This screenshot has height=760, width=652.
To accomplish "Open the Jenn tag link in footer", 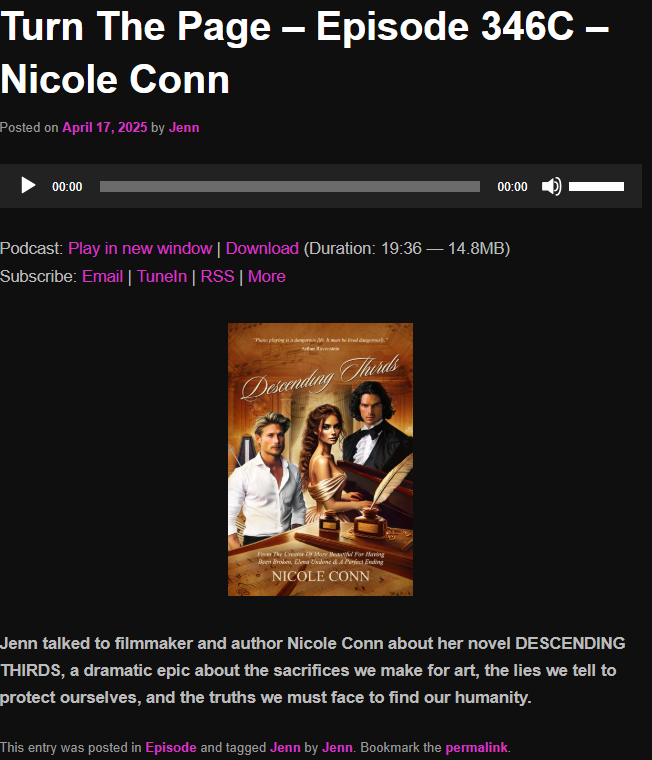I will point(285,747).
